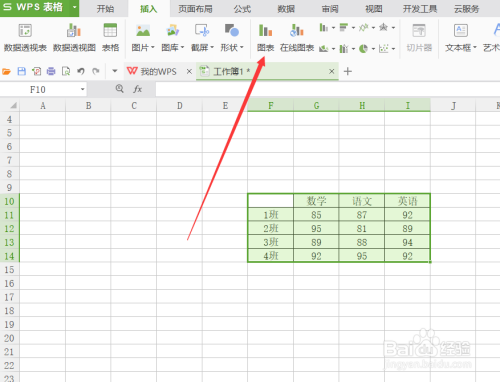The height and width of the screenshot is (382, 500).
Task: Click the Slicer (切片器) icon
Action: pos(419,31)
